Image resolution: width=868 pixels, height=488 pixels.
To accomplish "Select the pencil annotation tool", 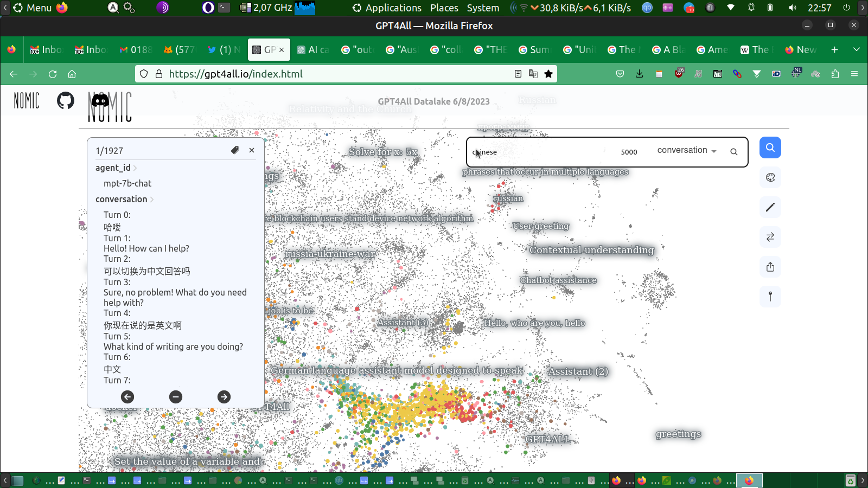I will tap(770, 207).
